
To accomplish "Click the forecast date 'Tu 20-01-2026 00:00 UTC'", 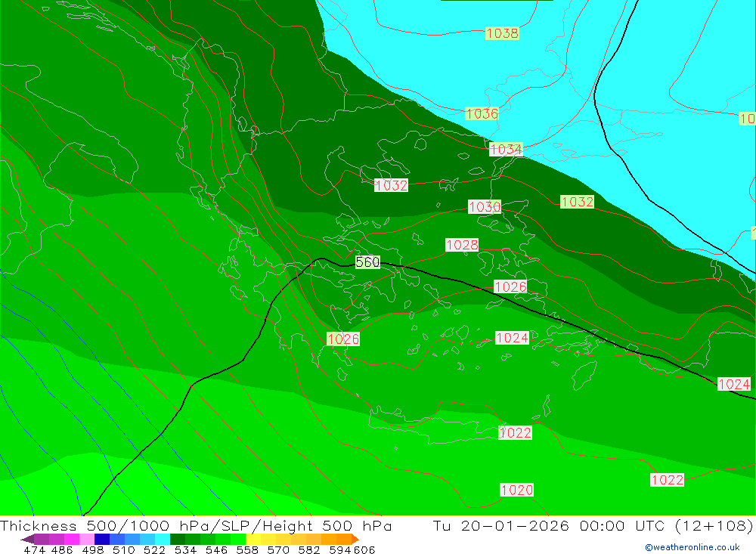I will [x=548, y=525].
